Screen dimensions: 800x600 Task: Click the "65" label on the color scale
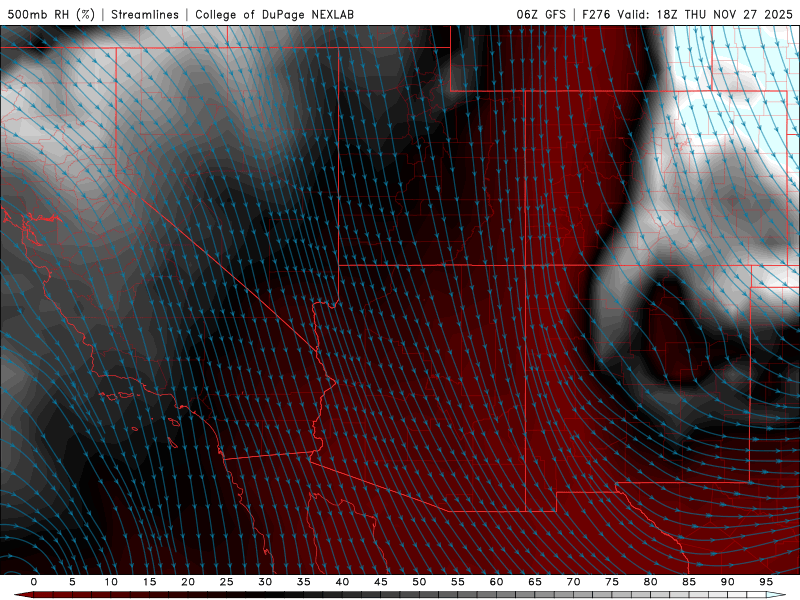[x=535, y=582]
